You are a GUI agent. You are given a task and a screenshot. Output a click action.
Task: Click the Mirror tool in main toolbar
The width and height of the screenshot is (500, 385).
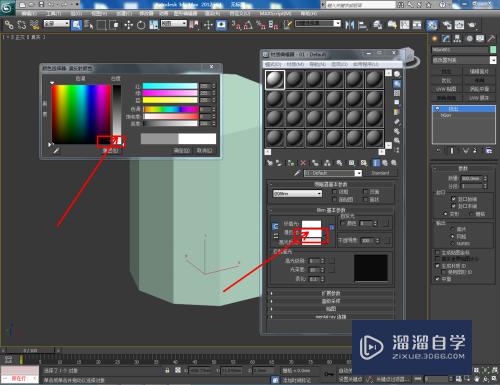[350, 25]
